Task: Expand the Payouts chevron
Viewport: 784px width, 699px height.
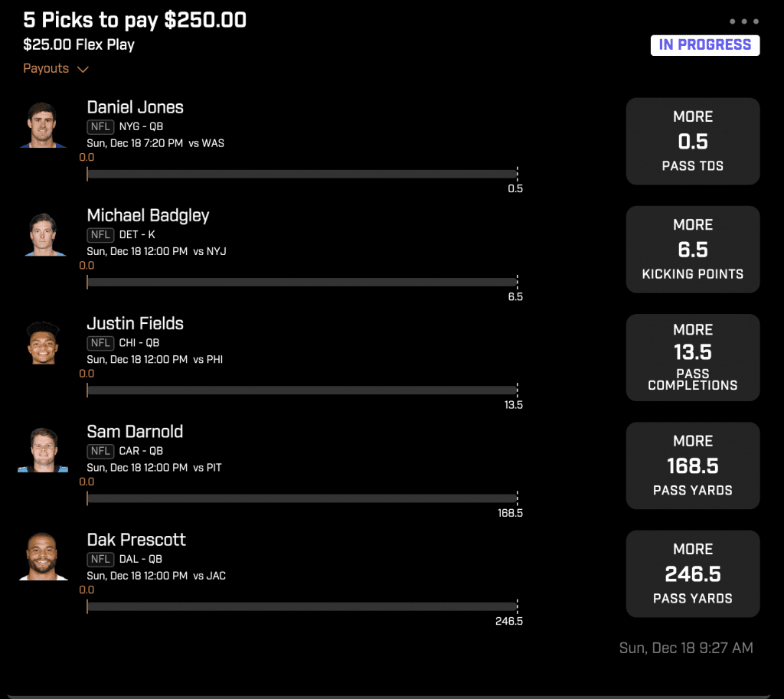Action: pos(82,69)
